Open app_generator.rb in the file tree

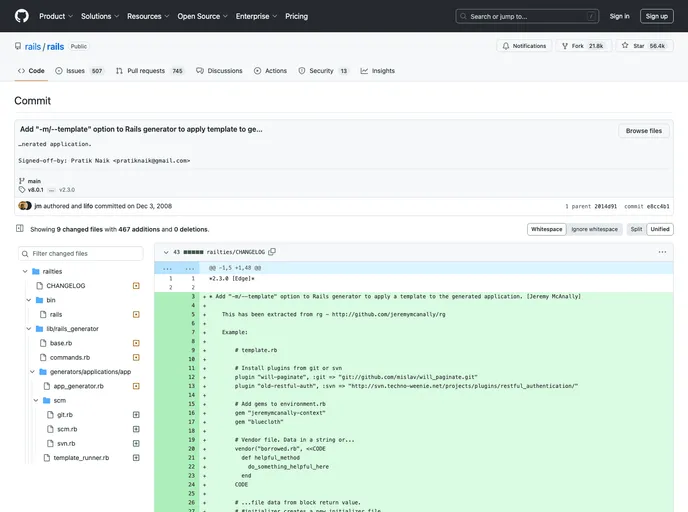pyautogui.click(x=79, y=386)
